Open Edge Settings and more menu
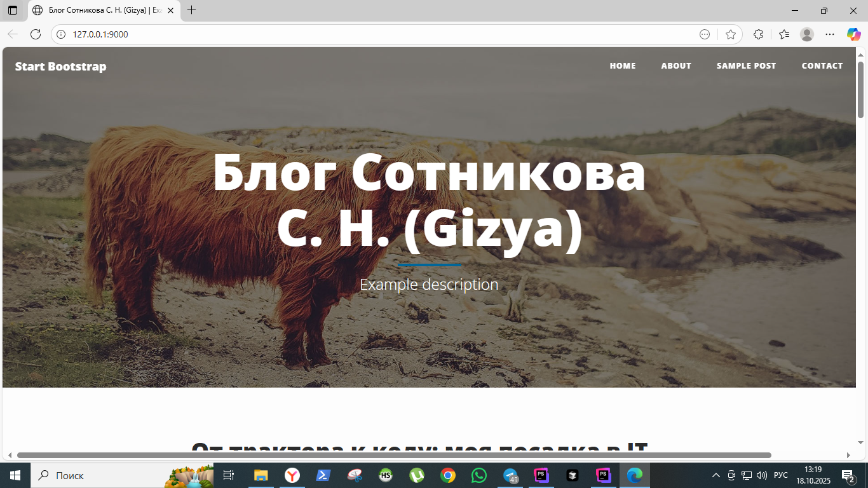Viewport: 868px width, 488px height. (x=830, y=34)
